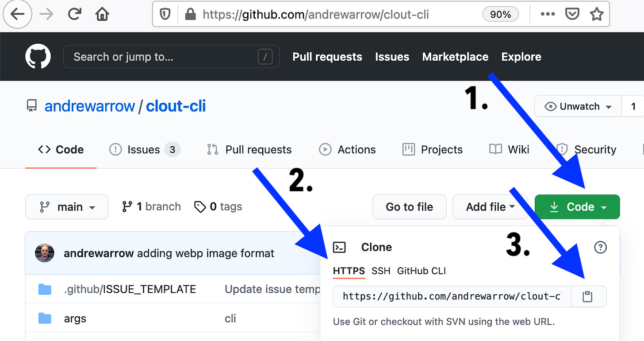Select the GitHub CLI clone option
This screenshot has height=341, width=644.
[422, 271]
